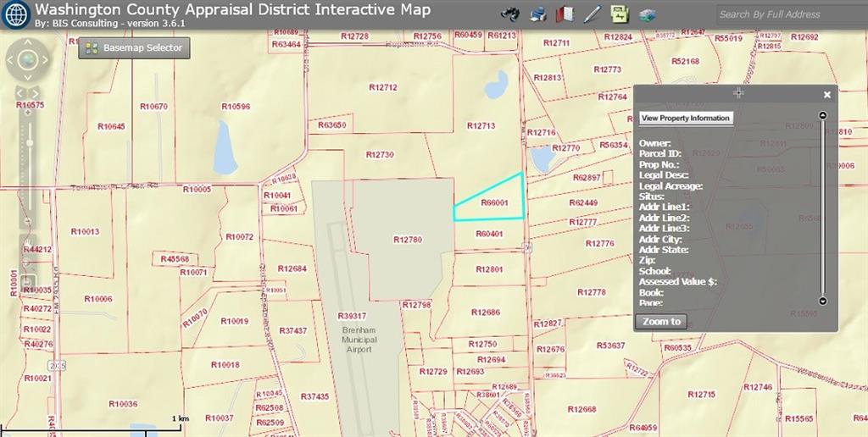Click parcel label R10019
868x437 pixels.
[234, 321]
